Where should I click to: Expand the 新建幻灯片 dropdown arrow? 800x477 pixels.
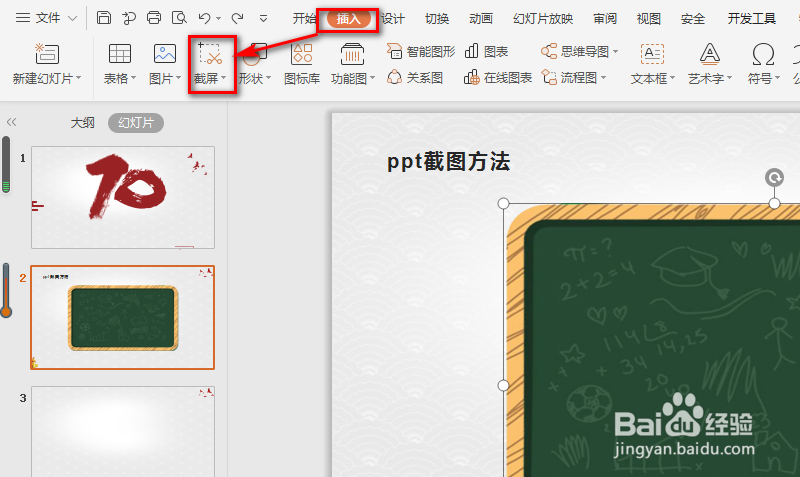click(x=79, y=79)
